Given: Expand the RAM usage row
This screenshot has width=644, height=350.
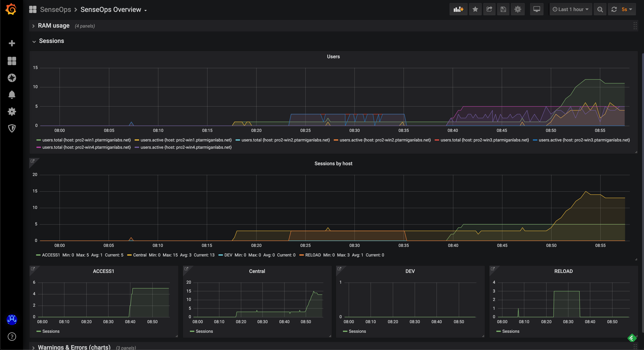Looking at the screenshot, I should pyautogui.click(x=54, y=26).
